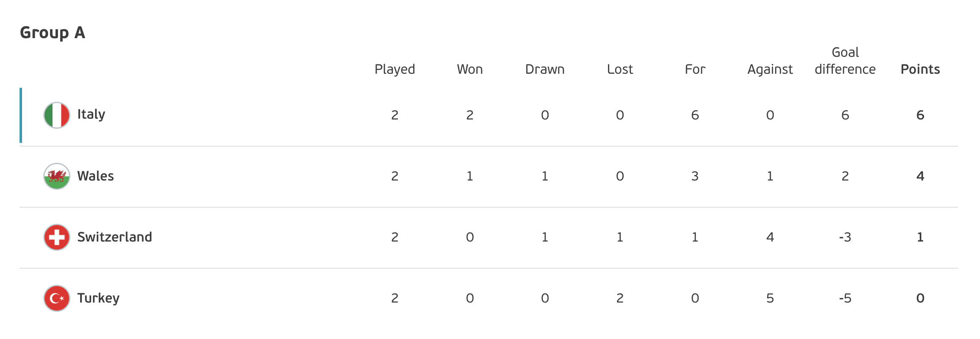Open the Wales team link
This screenshot has height=339, width=980.
(x=95, y=176)
